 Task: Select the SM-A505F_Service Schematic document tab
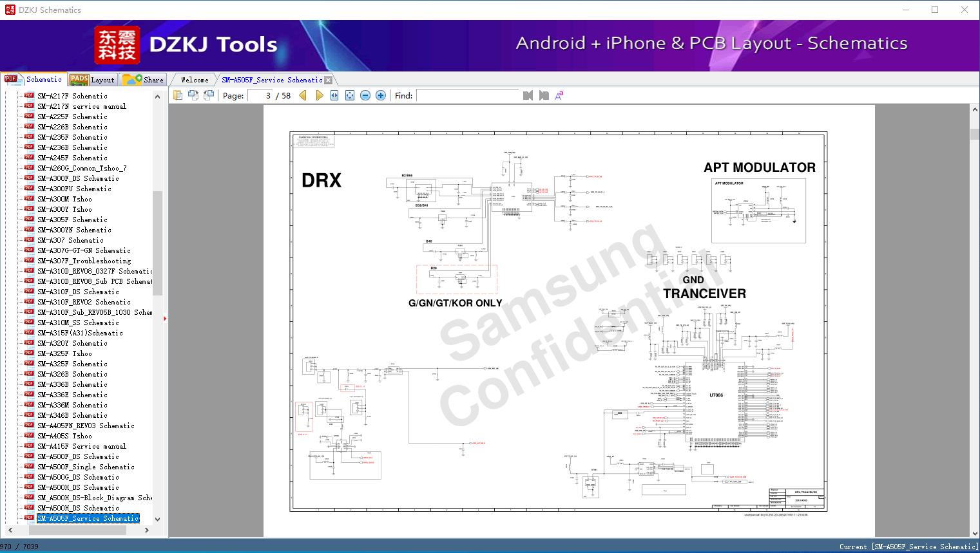tap(272, 80)
